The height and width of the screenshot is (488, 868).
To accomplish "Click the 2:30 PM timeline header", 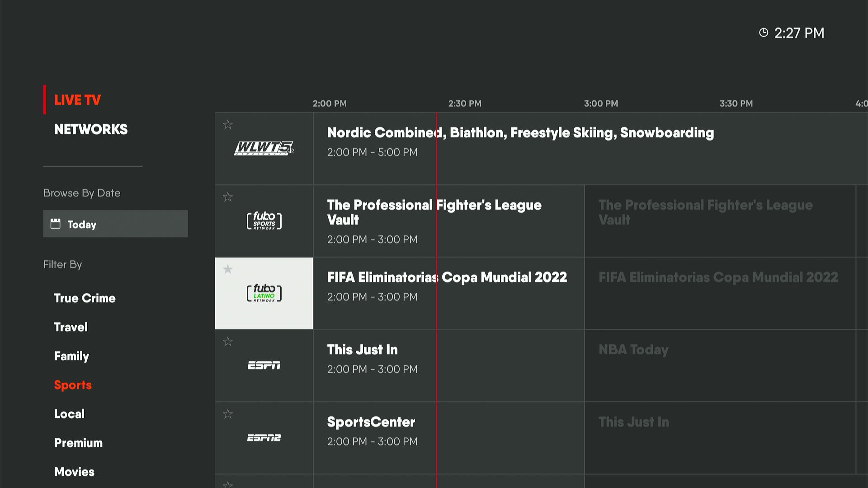I will point(465,103).
